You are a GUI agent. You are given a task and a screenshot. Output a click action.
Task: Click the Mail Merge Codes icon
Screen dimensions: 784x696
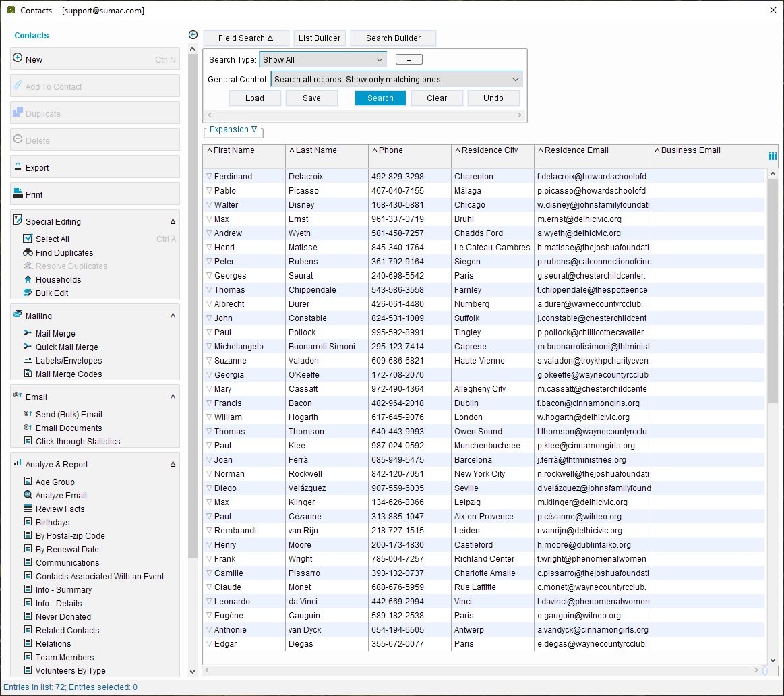pyautogui.click(x=28, y=374)
